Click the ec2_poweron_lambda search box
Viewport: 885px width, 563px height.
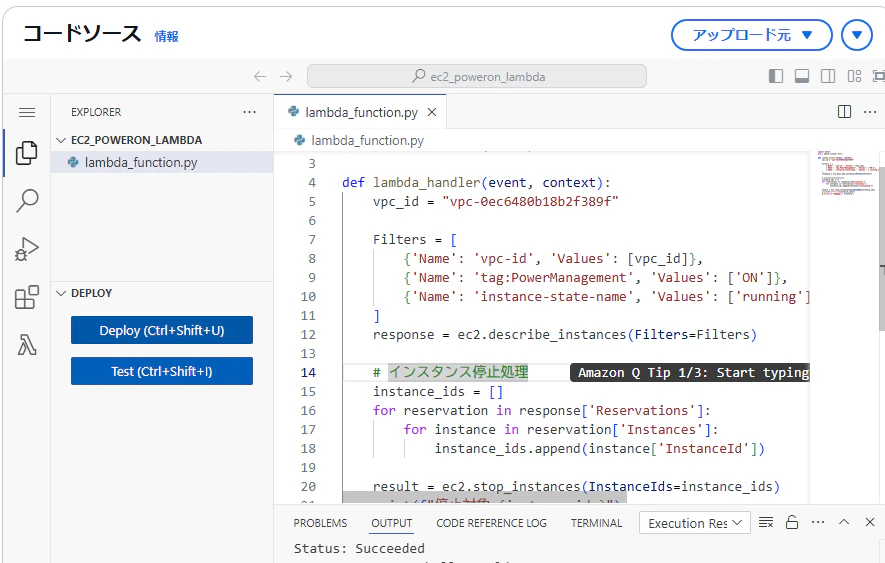477,76
